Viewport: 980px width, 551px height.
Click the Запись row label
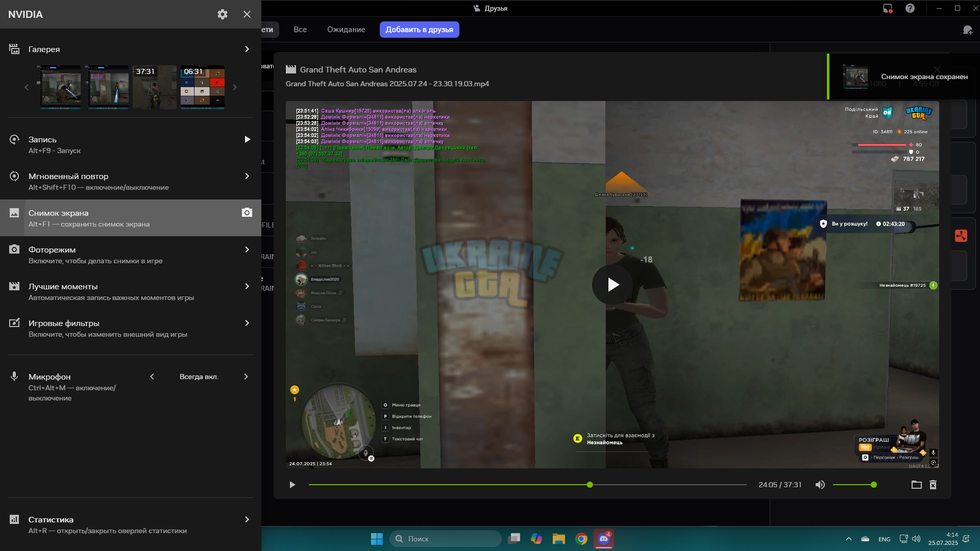tap(42, 139)
